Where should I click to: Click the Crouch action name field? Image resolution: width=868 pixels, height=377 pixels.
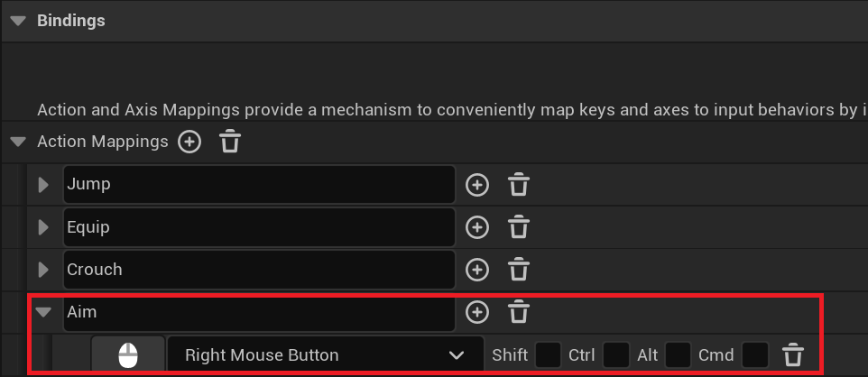(x=259, y=270)
